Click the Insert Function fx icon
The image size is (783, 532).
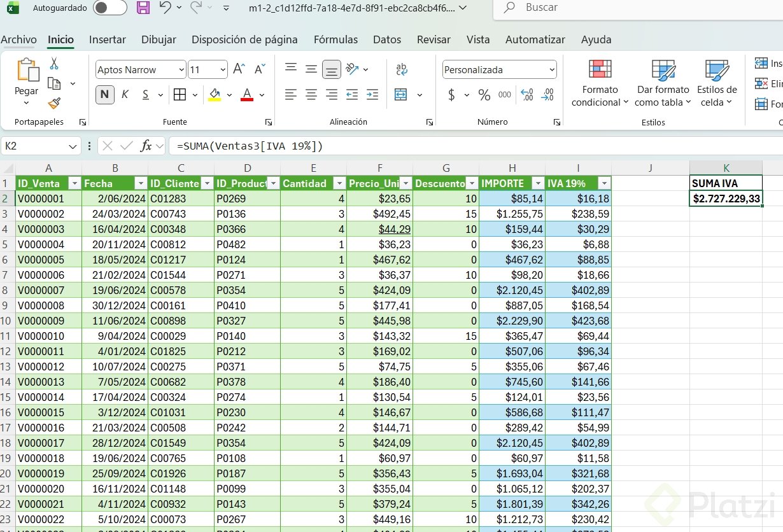point(146,146)
